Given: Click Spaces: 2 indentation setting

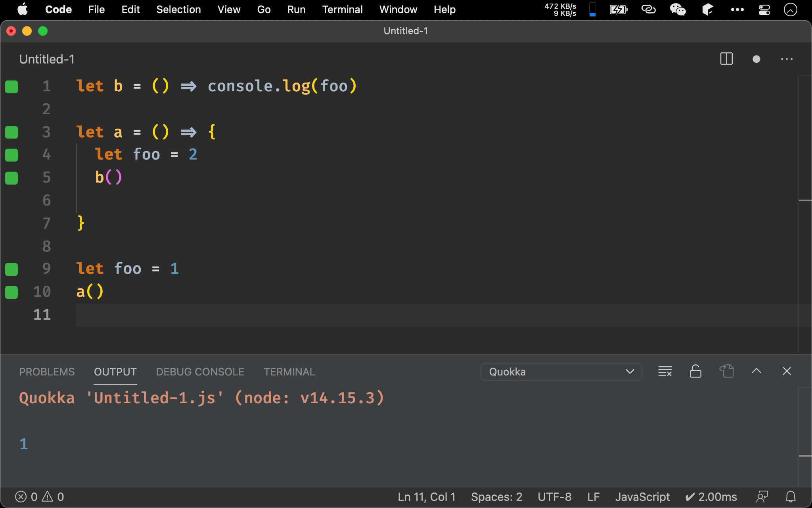Looking at the screenshot, I should (x=496, y=497).
